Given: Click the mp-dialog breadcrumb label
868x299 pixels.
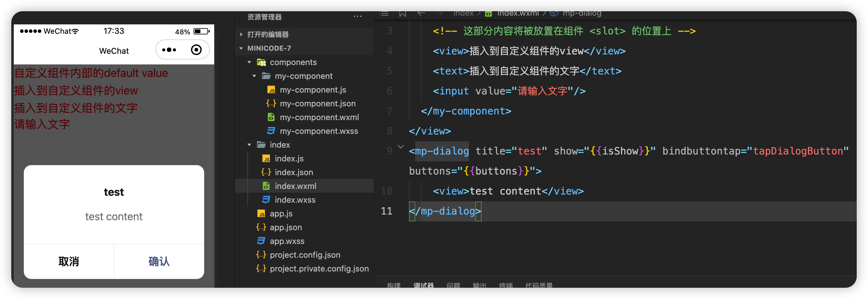Looking at the screenshot, I should tap(582, 14).
